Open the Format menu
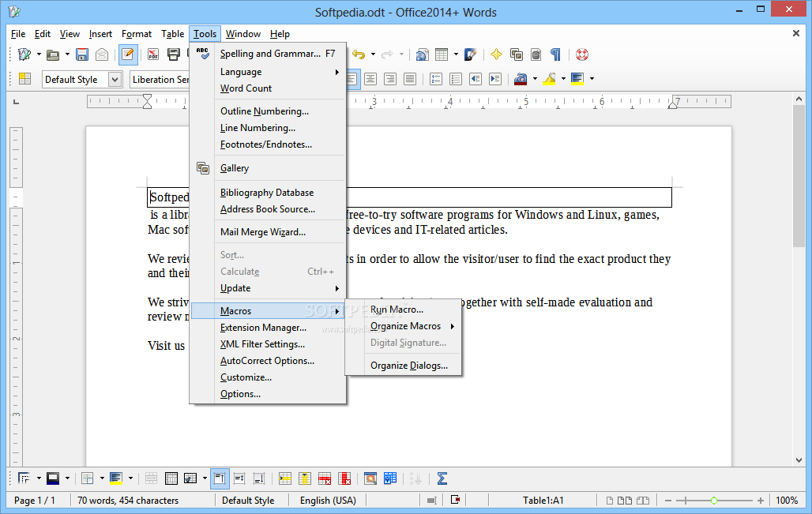The width and height of the screenshot is (812, 514). [x=137, y=34]
